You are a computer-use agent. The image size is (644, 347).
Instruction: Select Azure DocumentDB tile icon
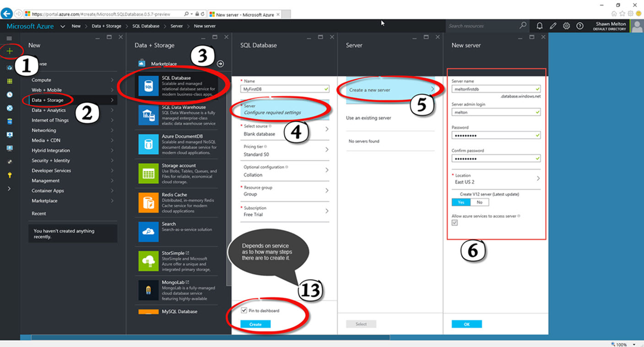(x=148, y=144)
